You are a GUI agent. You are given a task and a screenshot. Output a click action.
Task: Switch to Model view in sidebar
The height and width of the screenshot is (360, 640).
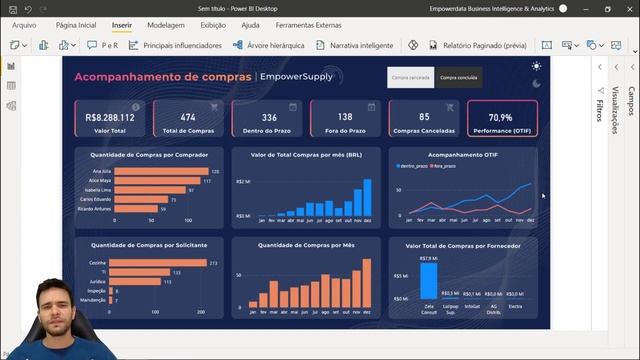point(11,106)
